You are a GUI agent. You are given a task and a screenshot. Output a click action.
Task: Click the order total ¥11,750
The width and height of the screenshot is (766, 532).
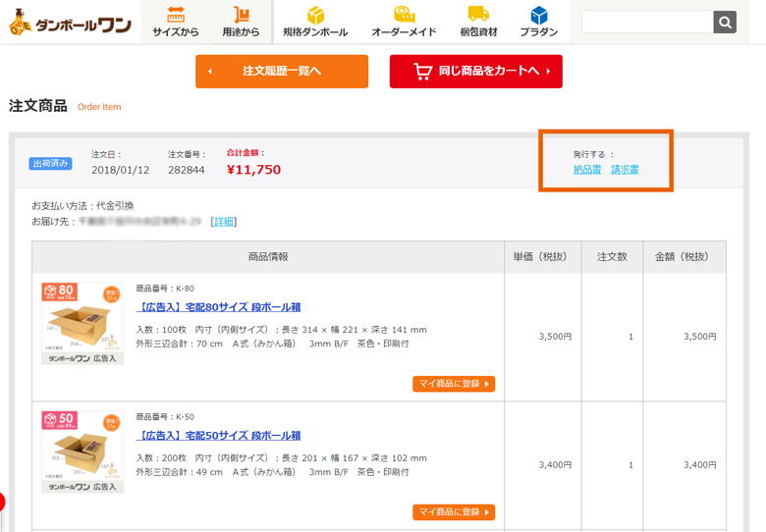[x=253, y=170]
